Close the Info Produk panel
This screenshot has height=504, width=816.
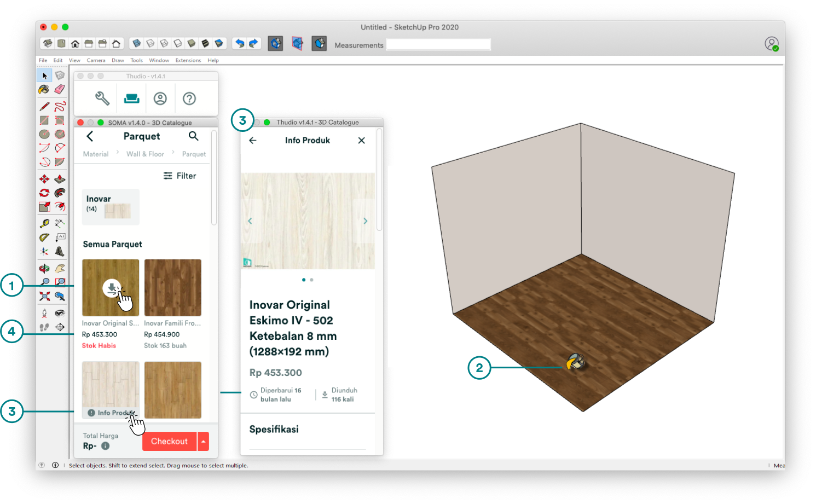click(362, 141)
